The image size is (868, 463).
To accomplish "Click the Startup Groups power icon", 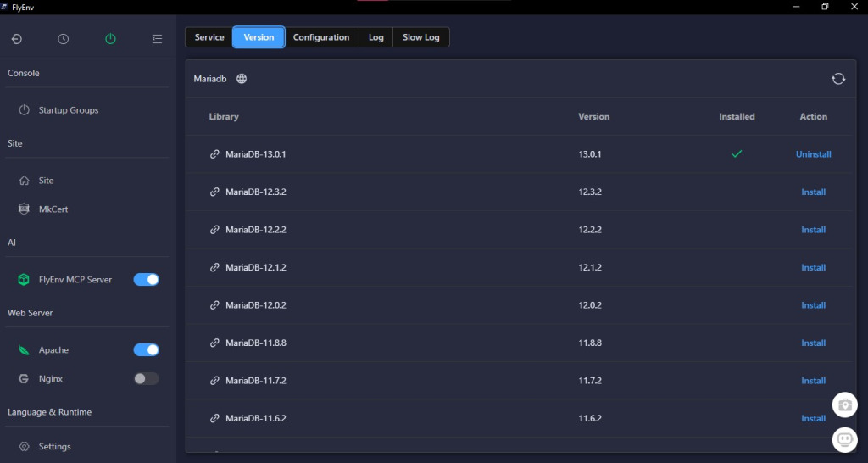I will [24, 109].
